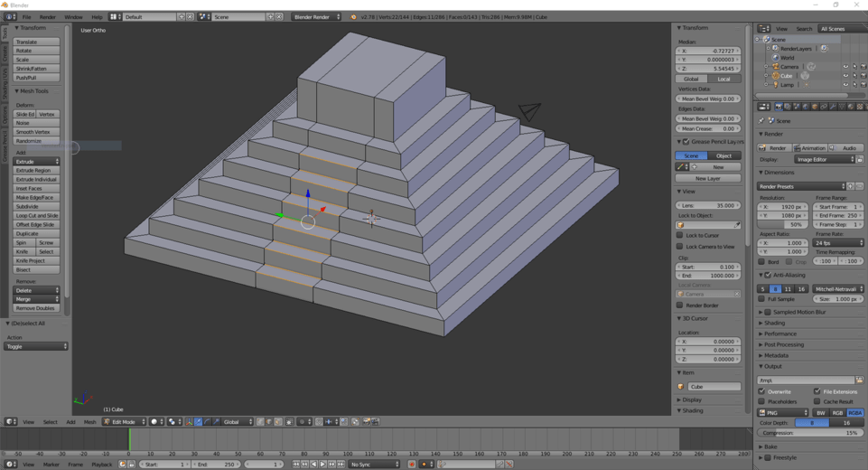Click the Loop Cut and Slide button
868x470 pixels.
[36, 216]
